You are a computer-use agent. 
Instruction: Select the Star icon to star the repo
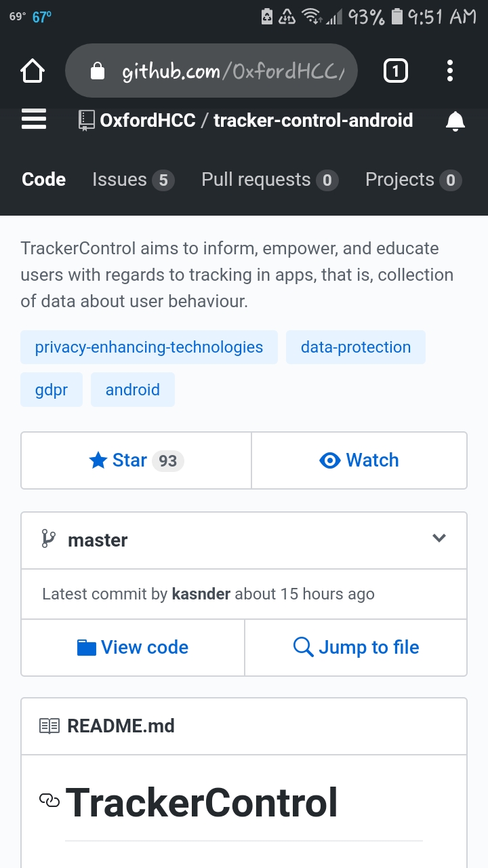[x=98, y=460]
